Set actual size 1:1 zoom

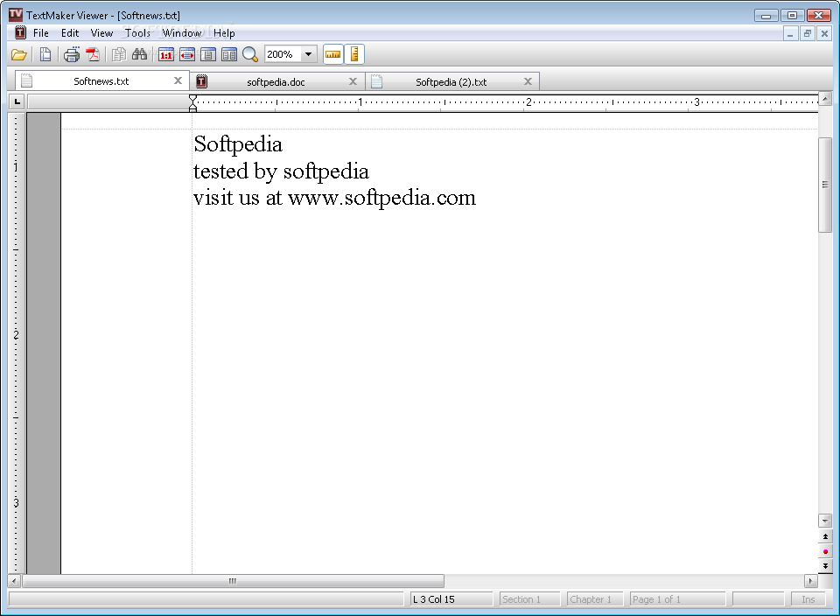166,54
